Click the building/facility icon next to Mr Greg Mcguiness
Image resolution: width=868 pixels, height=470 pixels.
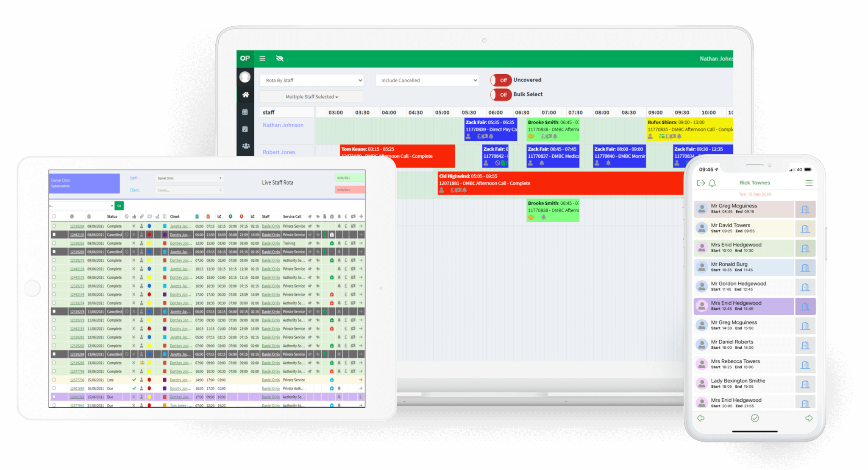[808, 209]
